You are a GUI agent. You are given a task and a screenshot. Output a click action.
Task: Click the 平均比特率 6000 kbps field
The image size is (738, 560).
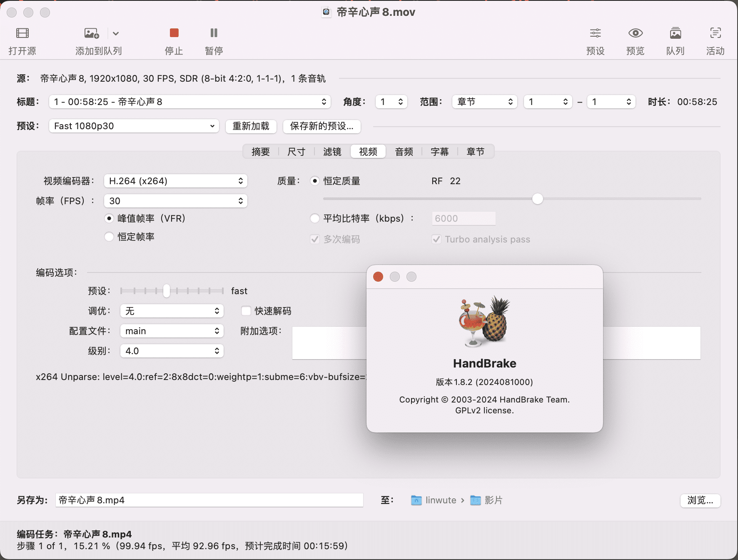click(464, 218)
